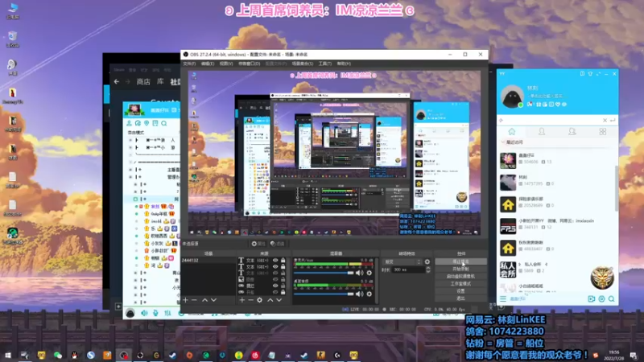Go back with Steam window's left arrow
644x362 pixels.
click(117, 82)
